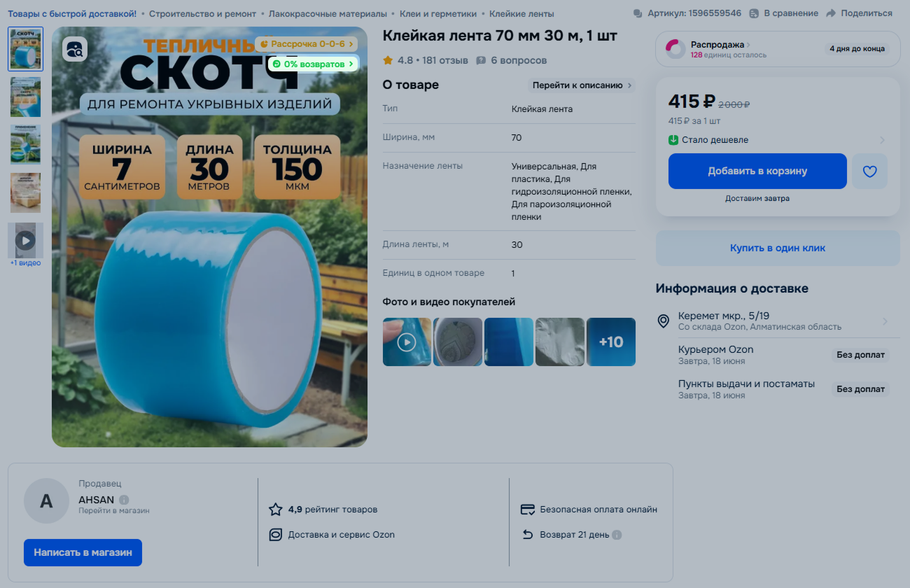Click Купить в один клик
The image size is (910, 588).
[778, 248]
